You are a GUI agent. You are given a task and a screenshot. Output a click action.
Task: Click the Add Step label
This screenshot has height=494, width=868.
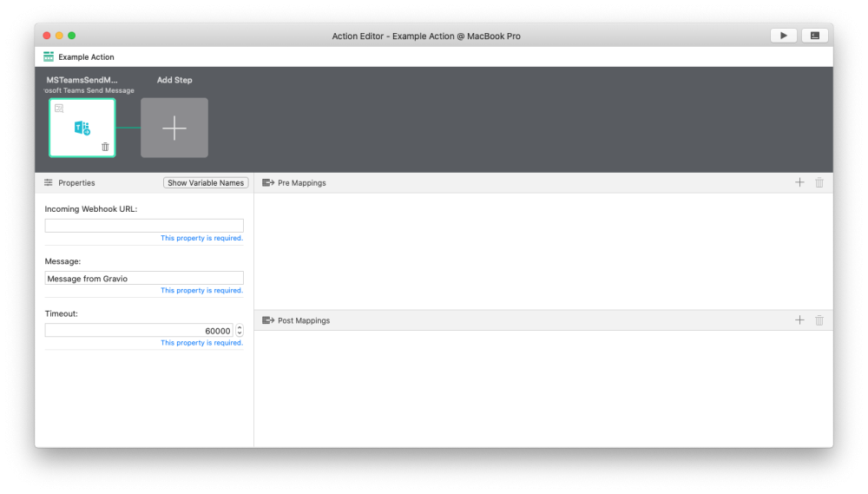(x=174, y=80)
